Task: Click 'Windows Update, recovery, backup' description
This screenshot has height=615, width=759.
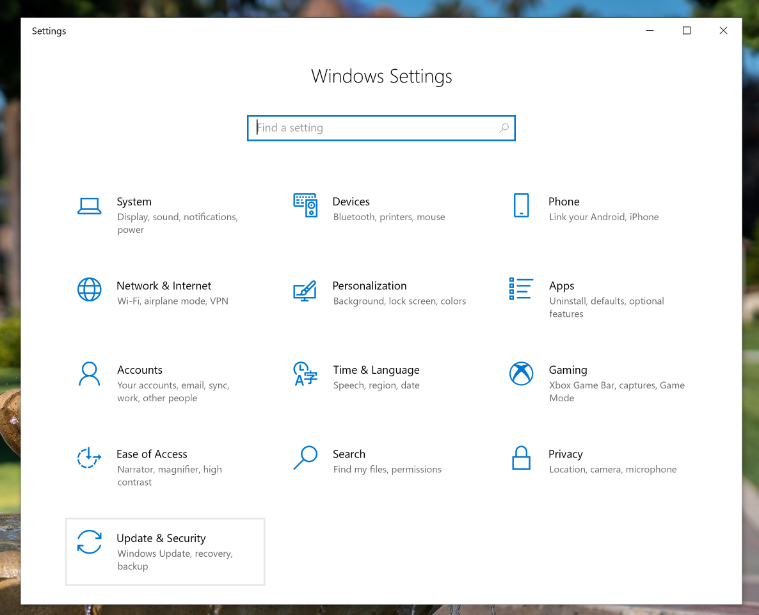Action: (x=175, y=560)
